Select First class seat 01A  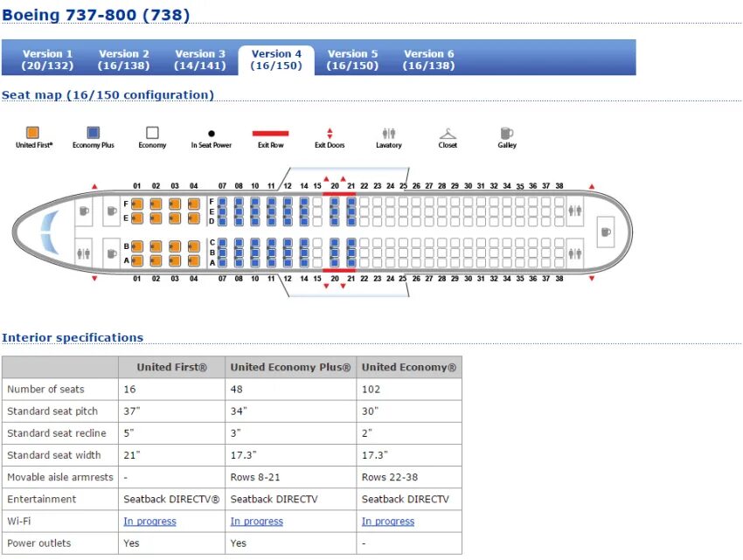pyautogui.click(x=137, y=260)
